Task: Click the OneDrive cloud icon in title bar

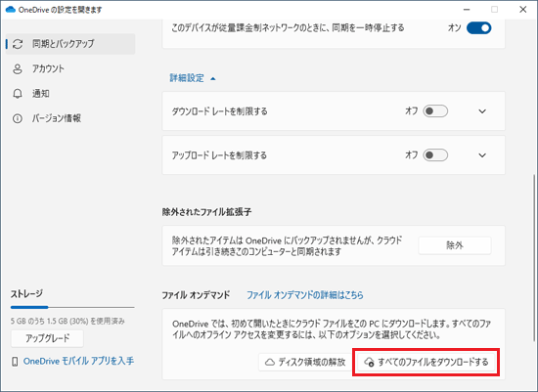Action: pos(11,9)
